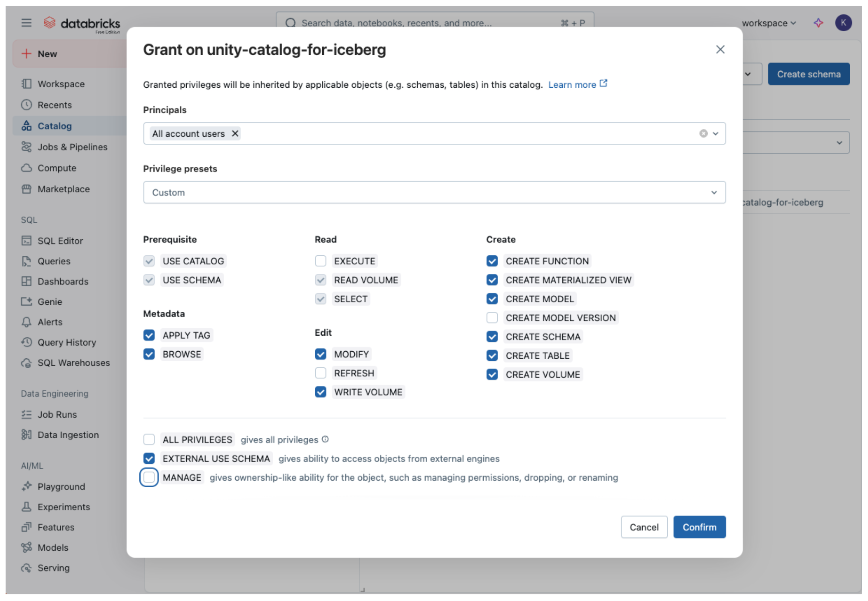
Task: Open the Jobs & Pipelines section
Action: [x=73, y=147]
